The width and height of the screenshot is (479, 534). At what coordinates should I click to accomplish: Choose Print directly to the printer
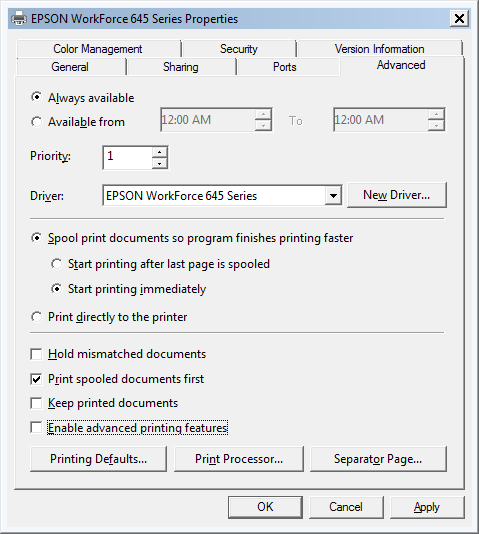[36, 317]
